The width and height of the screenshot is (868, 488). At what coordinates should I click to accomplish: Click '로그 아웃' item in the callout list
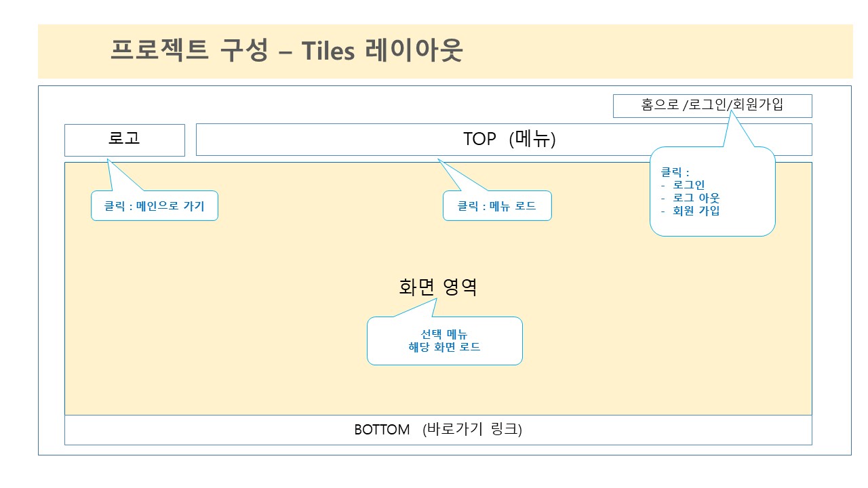pyautogui.click(x=696, y=197)
